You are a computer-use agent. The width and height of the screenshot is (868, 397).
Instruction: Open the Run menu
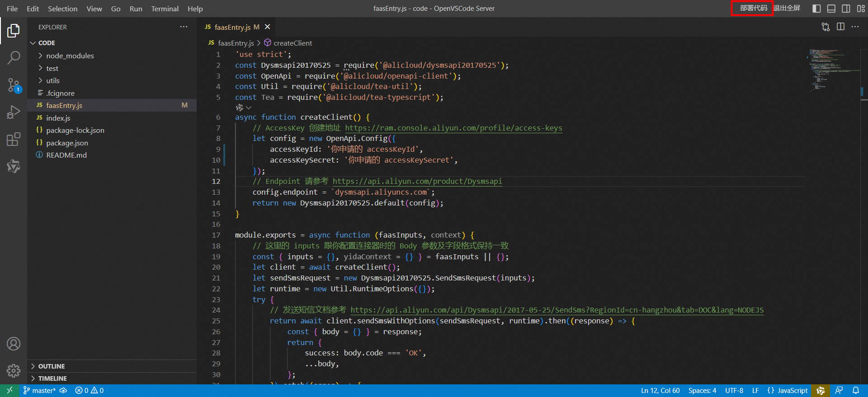tap(136, 9)
